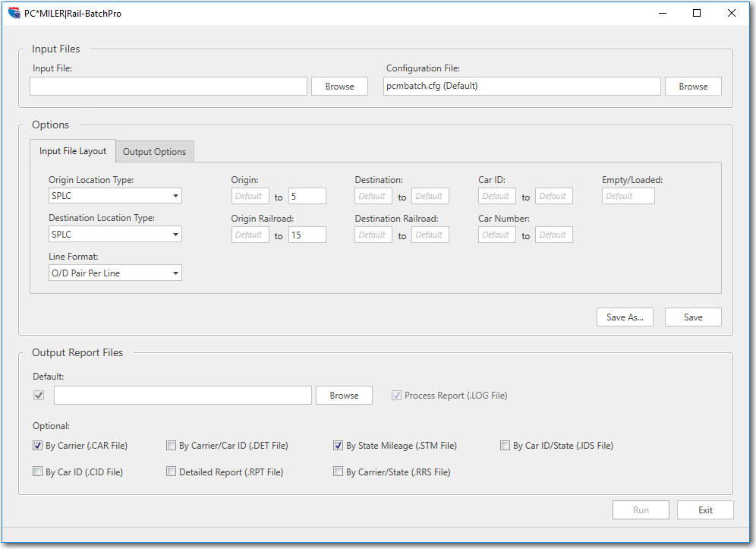This screenshot has height=549, width=756.
Task: Expand the Line Format dropdown
Action: [x=115, y=273]
